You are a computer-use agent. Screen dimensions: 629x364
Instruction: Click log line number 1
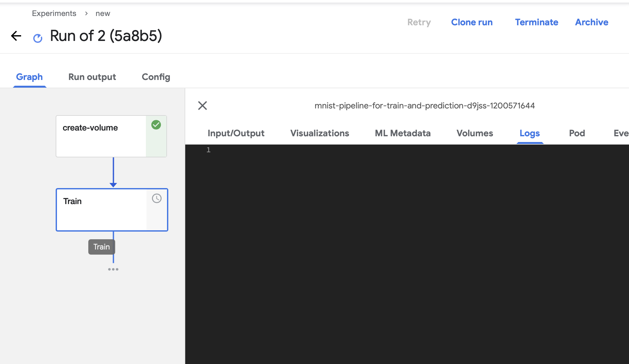tap(209, 150)
